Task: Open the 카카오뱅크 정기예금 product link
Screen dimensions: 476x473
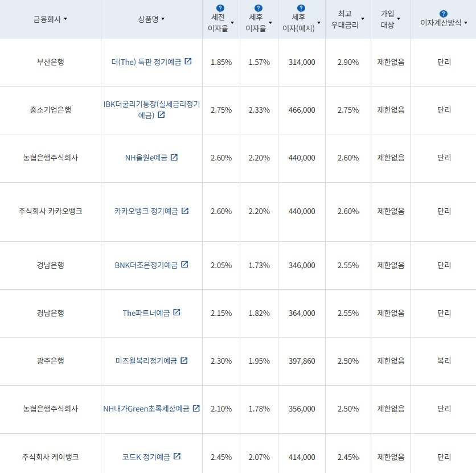Action: [x=148, y=211]
